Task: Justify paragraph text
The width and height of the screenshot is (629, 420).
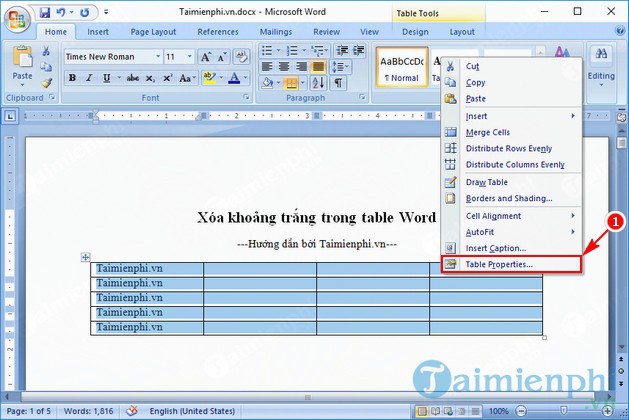Action: point(318,66)
